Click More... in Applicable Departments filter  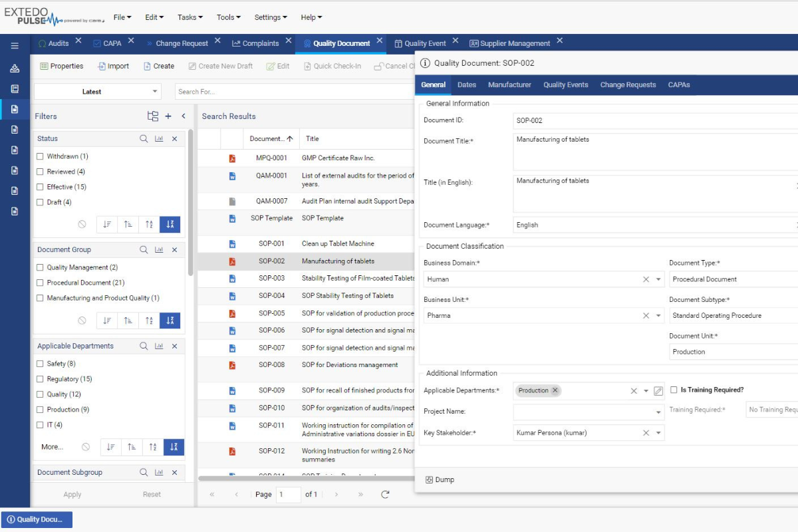click(52, 447)
